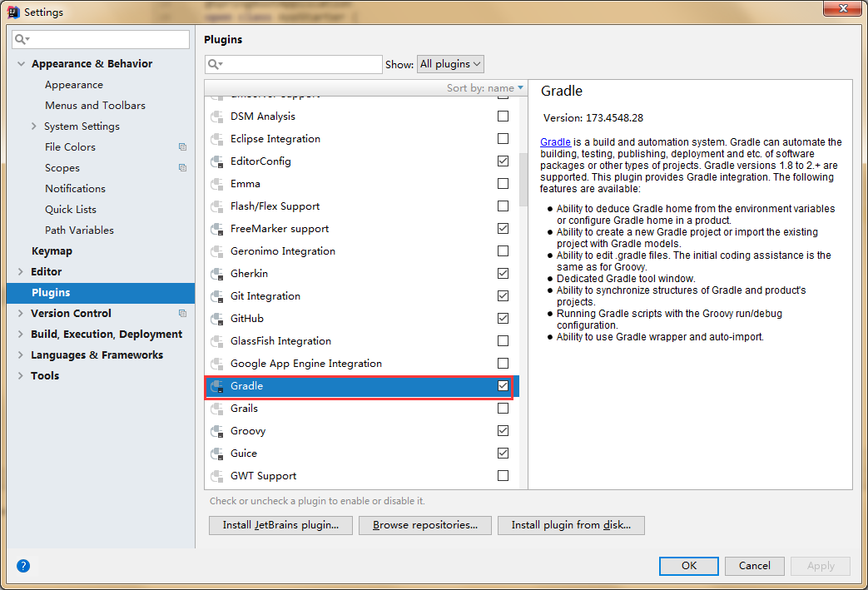The image size is (868, 590).
Task: Enable the Grails plugin checkbox
Action: click(503, 409)
